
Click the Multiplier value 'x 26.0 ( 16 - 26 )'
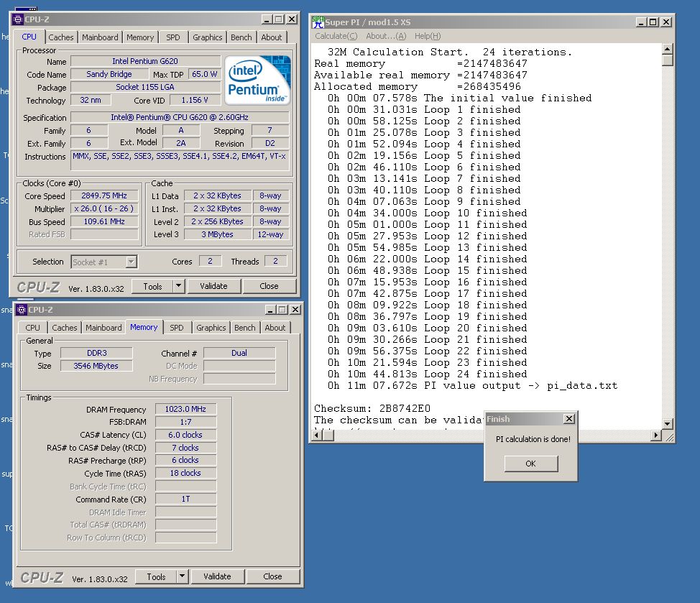(104, 208)
